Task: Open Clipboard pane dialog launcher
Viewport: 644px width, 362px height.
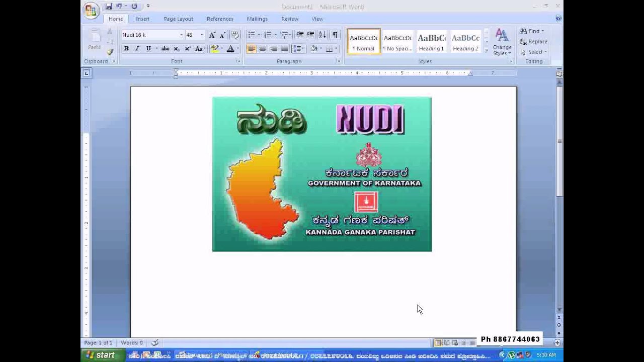Action: [113, 61]
